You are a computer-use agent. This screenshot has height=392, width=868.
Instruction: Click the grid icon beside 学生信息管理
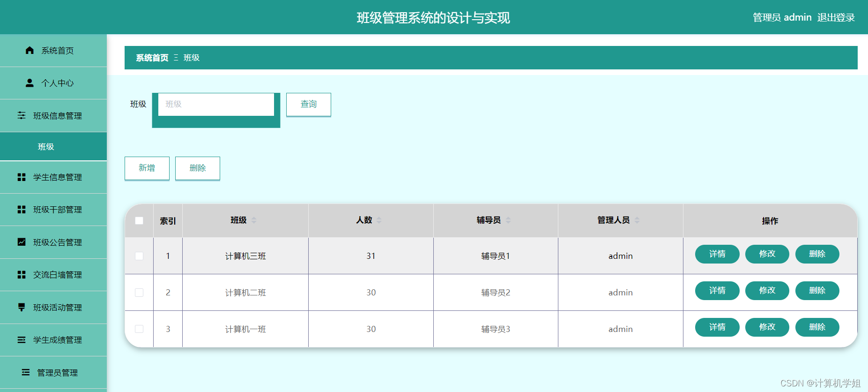[x=22, y=177]
